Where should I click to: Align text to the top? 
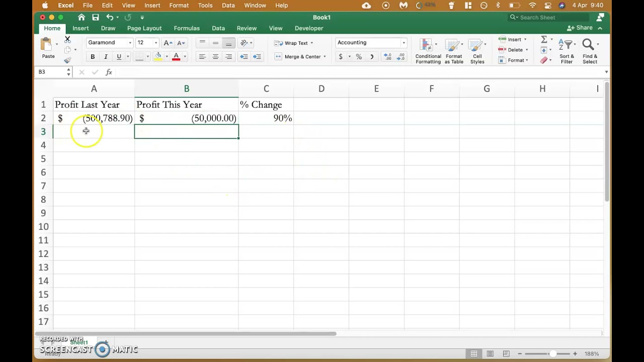(x=202, y=43)
